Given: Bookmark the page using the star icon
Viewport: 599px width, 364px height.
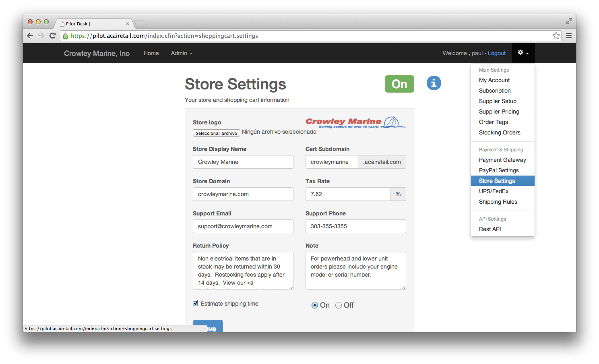Looking at the screenshot, I should (x=556, y=35).
